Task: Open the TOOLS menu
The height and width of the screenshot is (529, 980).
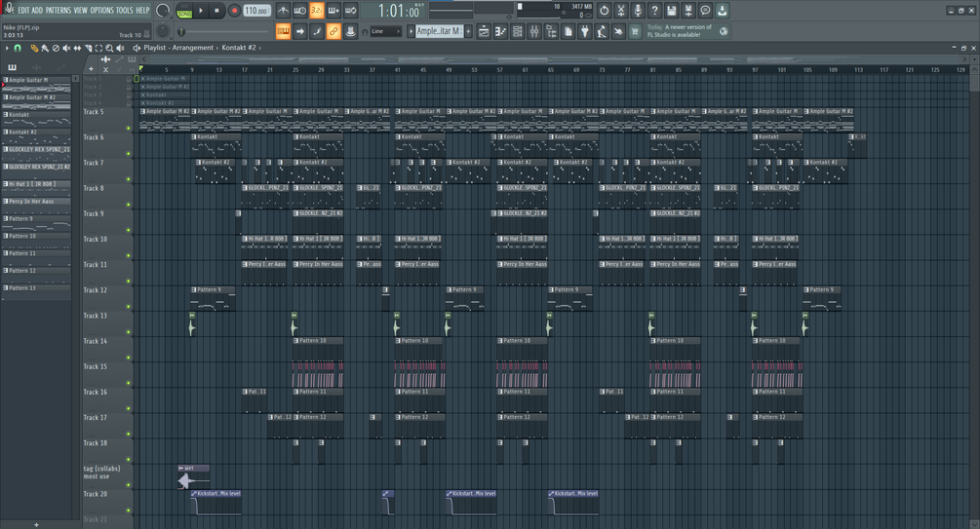Action: click(125, 10)
